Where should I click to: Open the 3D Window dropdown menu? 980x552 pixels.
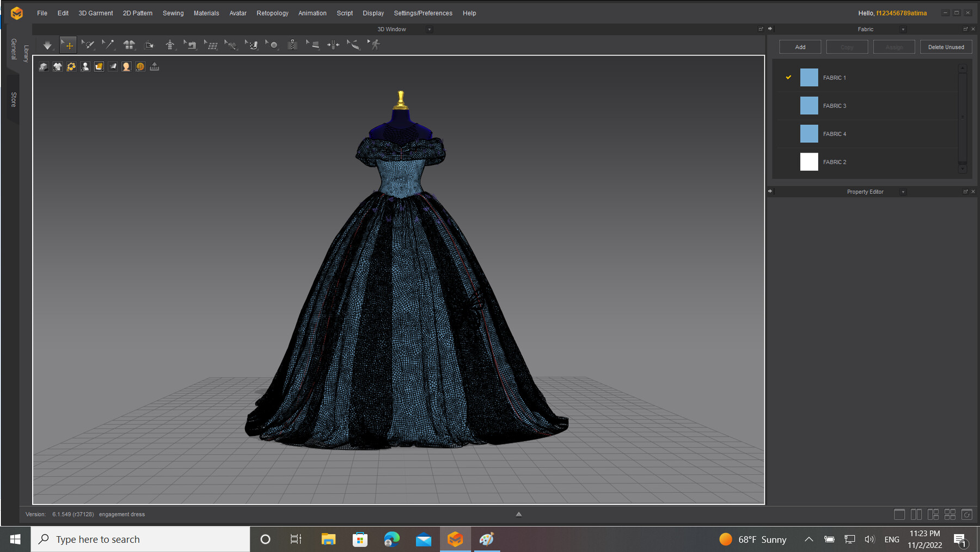pos(430,29)
